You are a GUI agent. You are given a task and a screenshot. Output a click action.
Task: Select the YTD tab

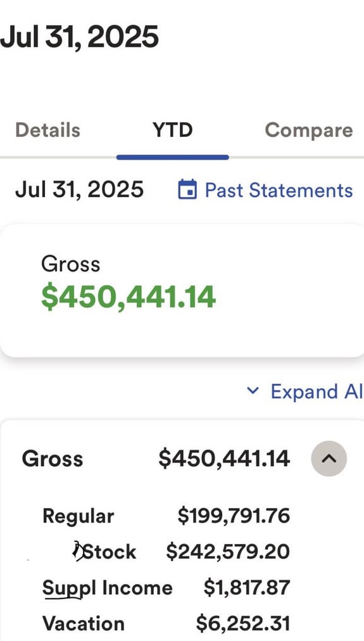click(x=172, y=130)
